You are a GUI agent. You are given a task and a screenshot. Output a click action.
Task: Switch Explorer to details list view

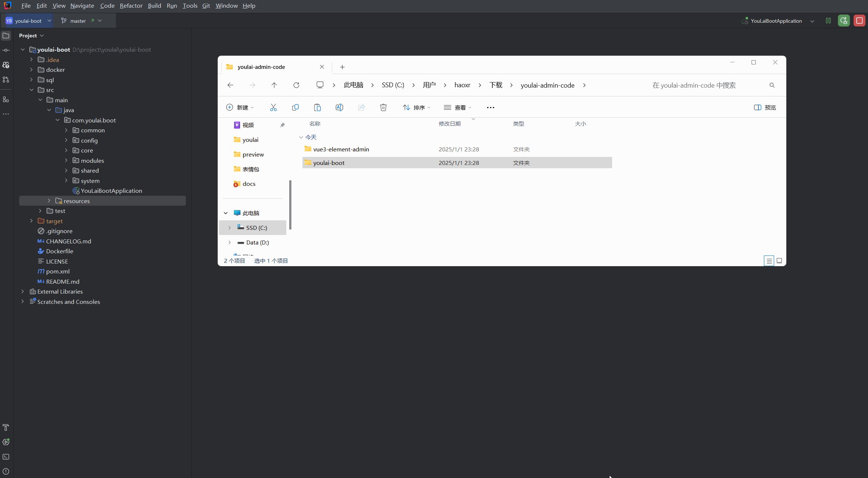[x=769, y=261]
